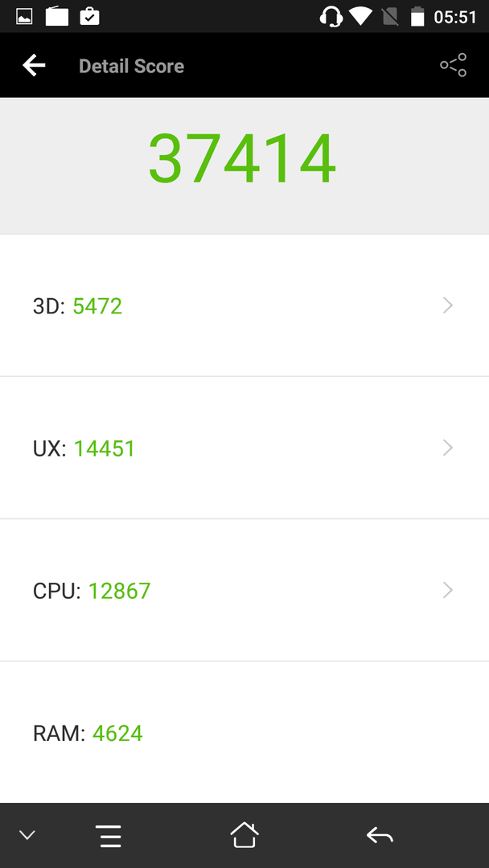Open the menu navigation icon

(109, 836)
